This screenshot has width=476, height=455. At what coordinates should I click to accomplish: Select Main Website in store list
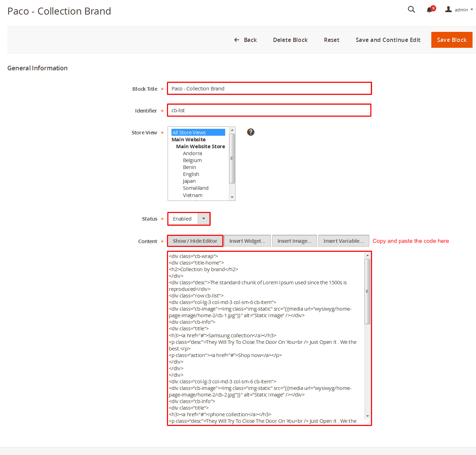[188, 140]
